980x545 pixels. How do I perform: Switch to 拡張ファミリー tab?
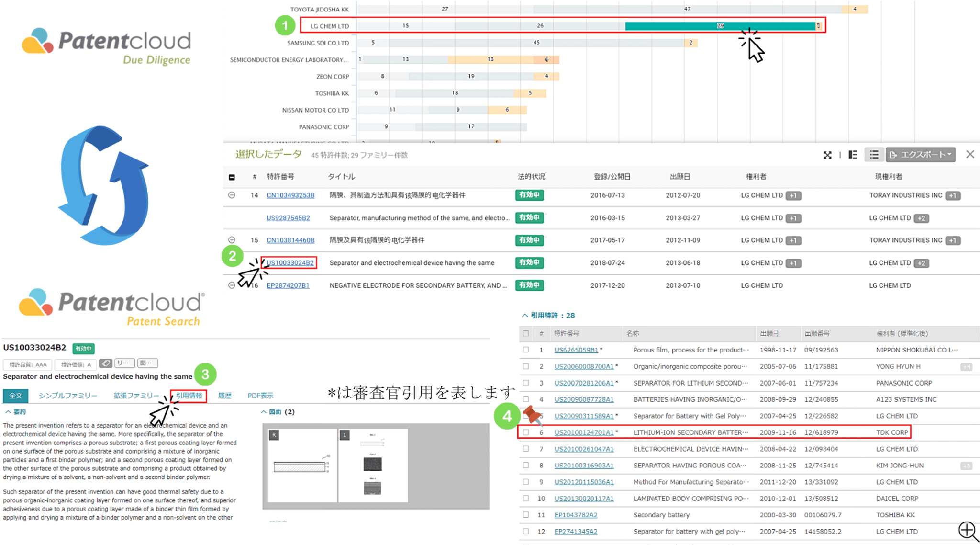click(136, 396)
